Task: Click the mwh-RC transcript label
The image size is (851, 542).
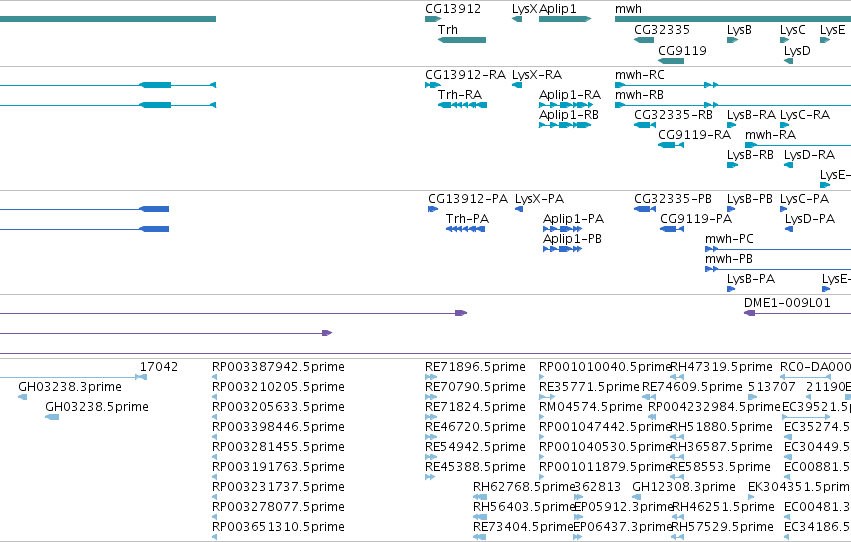Action: (x=639, y=75)
